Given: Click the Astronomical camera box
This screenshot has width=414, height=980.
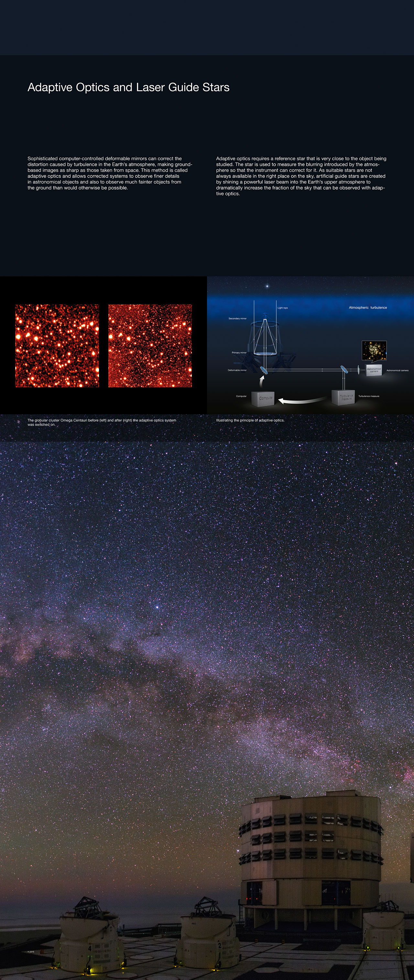Looking at the screenshot, I should pos(374,370).
